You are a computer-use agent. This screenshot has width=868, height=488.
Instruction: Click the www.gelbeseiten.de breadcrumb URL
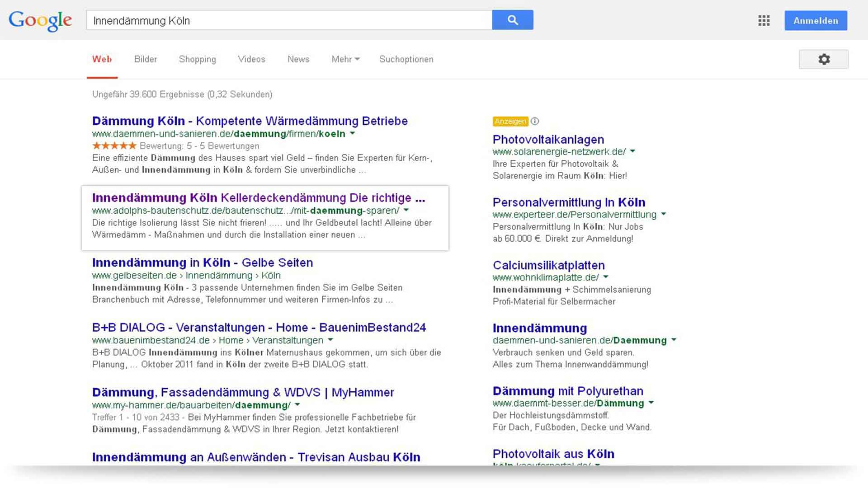click(x=186, y=275)
